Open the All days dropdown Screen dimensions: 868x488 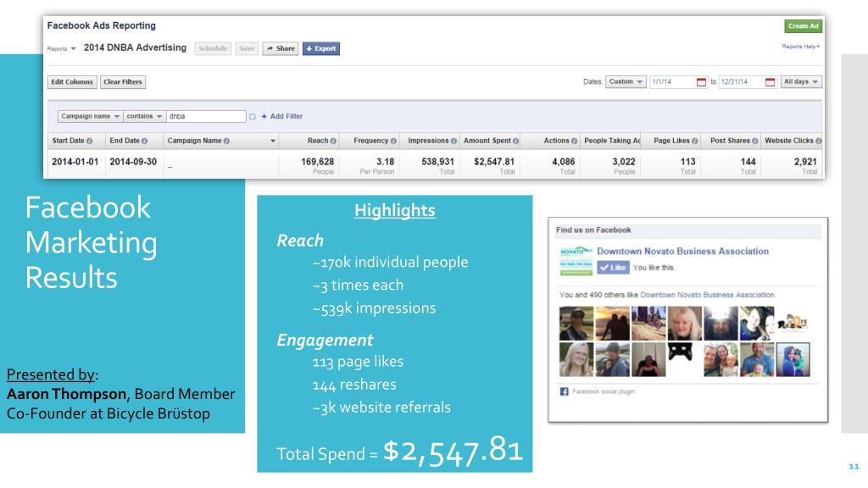(x=800, y=82)
